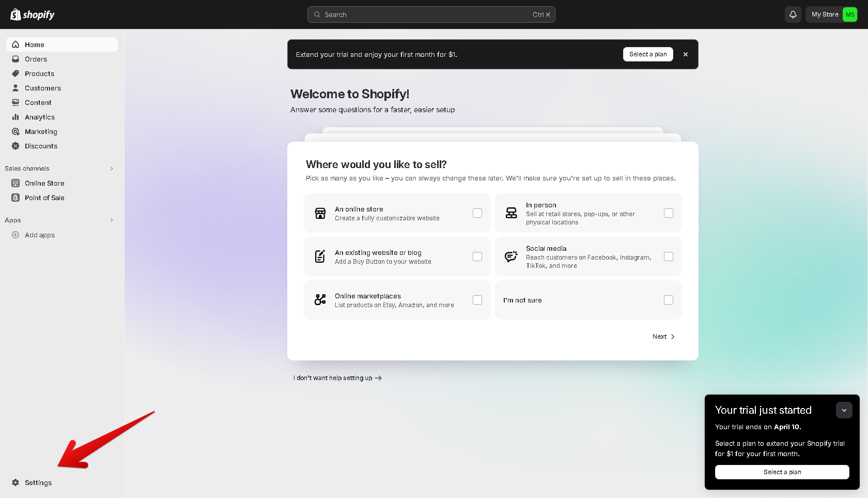This screenshot has width=868, height=498.
Task: Click the Settings gear icon
Action: [x=16, y=482]
